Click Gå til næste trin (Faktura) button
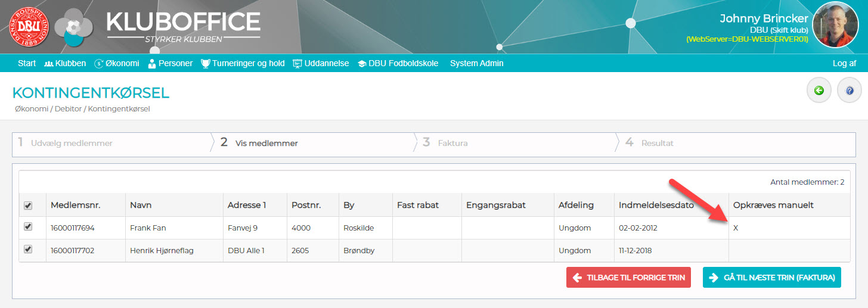The width and height of the screenshot is (868, 308). [x=772, y=278]
